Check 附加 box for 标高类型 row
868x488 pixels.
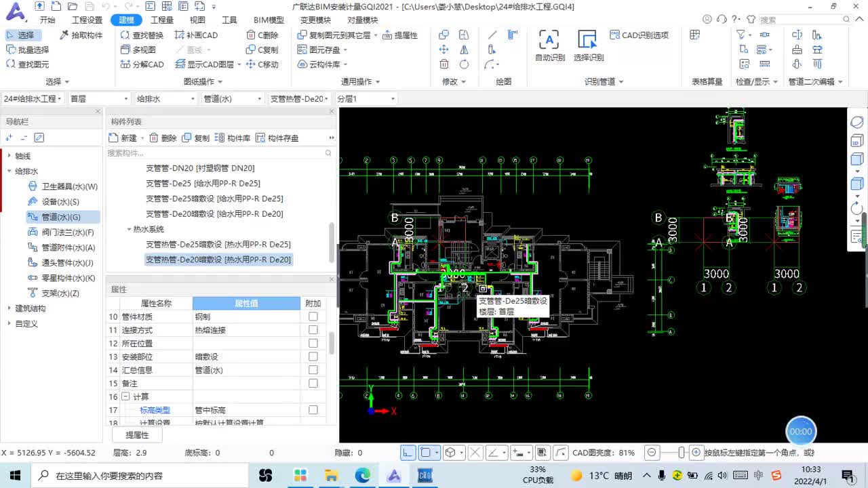pos(313,410)
